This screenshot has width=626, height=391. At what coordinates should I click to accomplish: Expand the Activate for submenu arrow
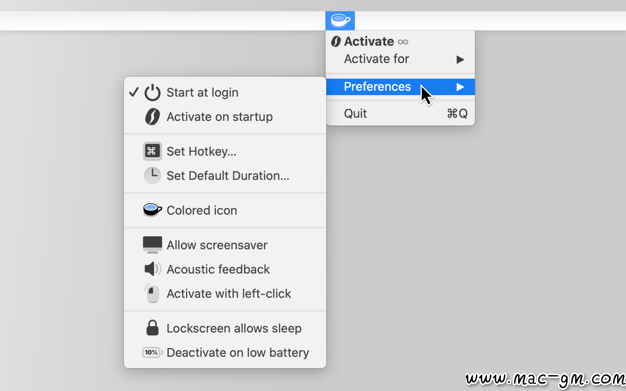[x=460, y=60]
